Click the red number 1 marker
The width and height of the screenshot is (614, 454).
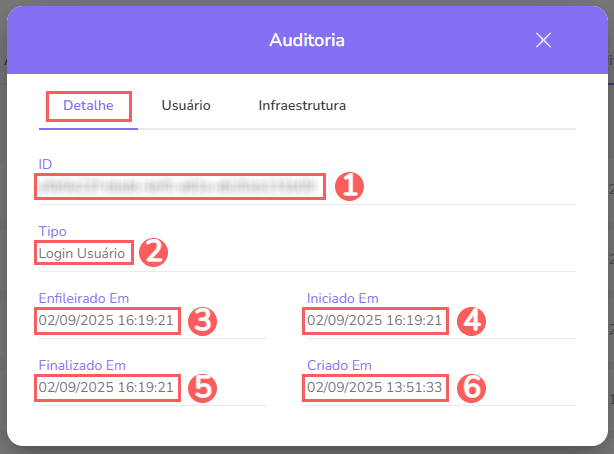tap(347, 186)
